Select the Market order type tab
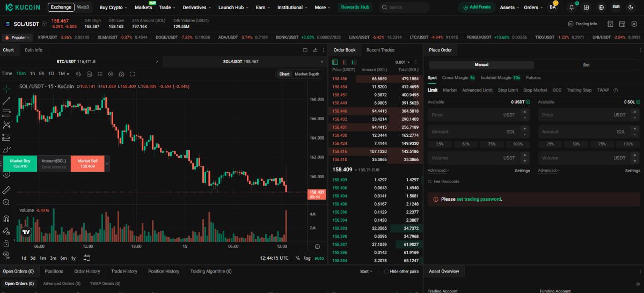The height and width of the screenshot is (293, 644). coord(450,90)
